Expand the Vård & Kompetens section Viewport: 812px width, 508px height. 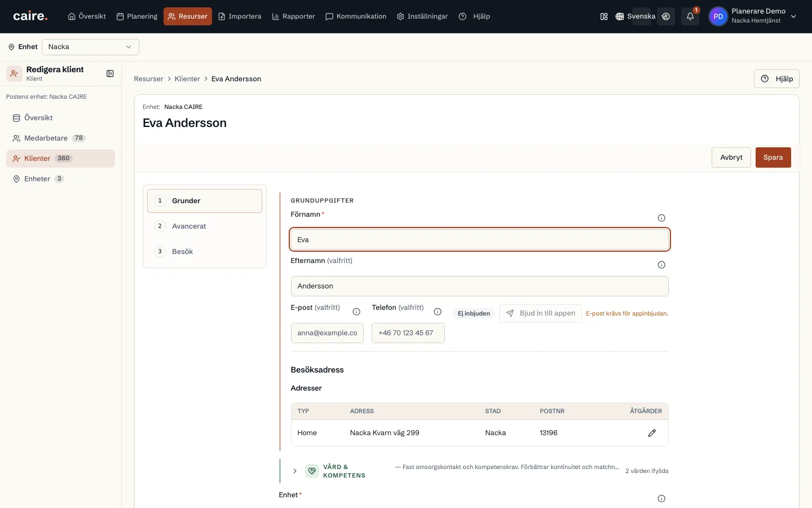tap(295, 471)
